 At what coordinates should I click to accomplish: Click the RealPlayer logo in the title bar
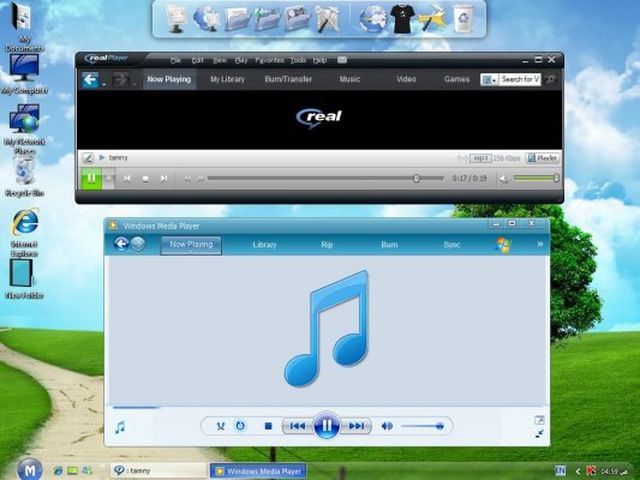click(x=106, y=59)
